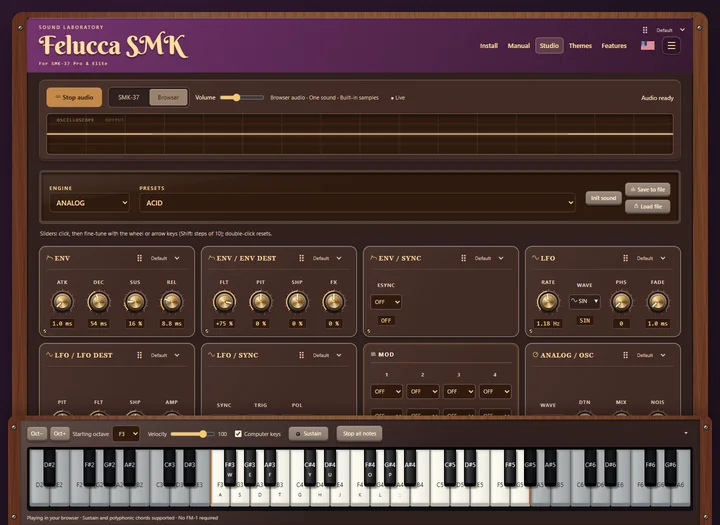Viewport: 720px width, 525px height.
Task: Open MOD slot 3 dropdown
Action: coord(459,391)
